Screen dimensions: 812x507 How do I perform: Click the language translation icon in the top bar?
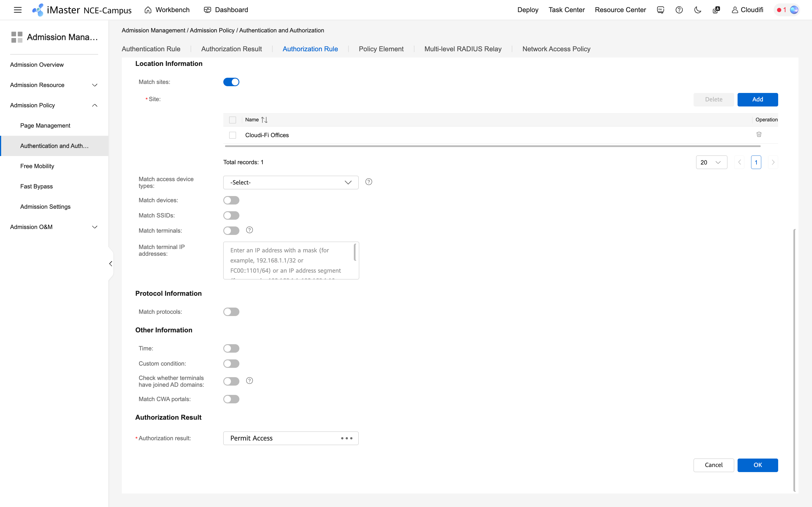tap(716, 10)
